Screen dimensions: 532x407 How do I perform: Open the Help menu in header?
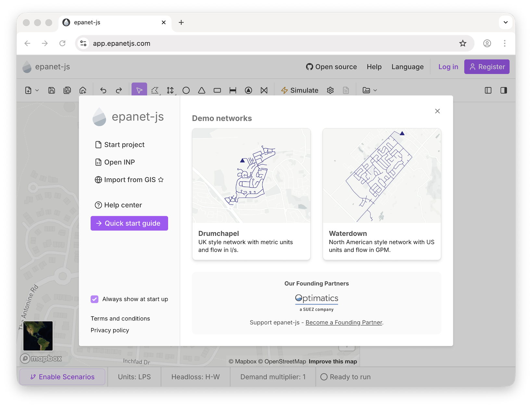pos(374,67)
